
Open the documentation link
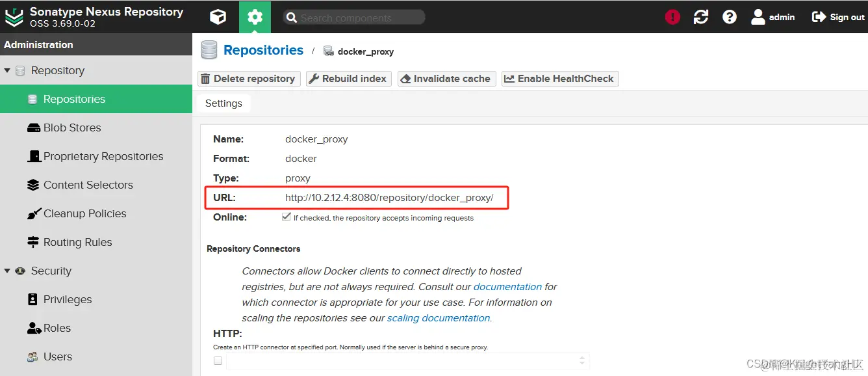click(507, 287)
